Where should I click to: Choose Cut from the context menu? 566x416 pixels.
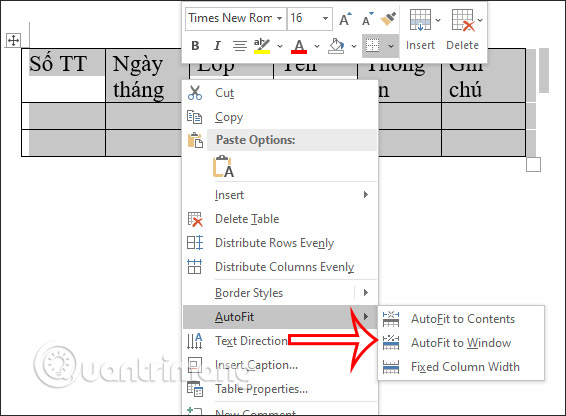pos(280,93)
